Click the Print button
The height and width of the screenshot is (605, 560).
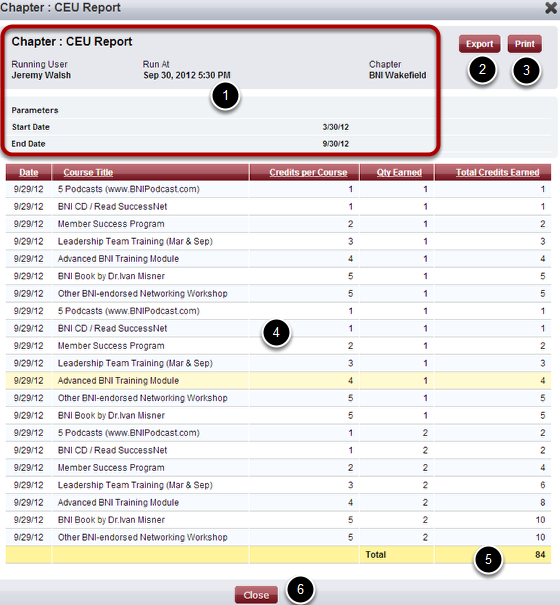524,44
